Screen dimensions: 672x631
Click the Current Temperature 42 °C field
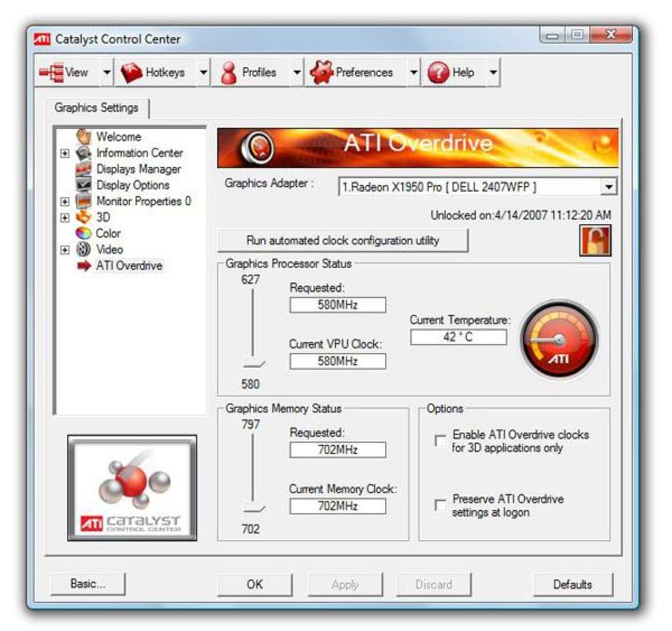coord(458,337)
